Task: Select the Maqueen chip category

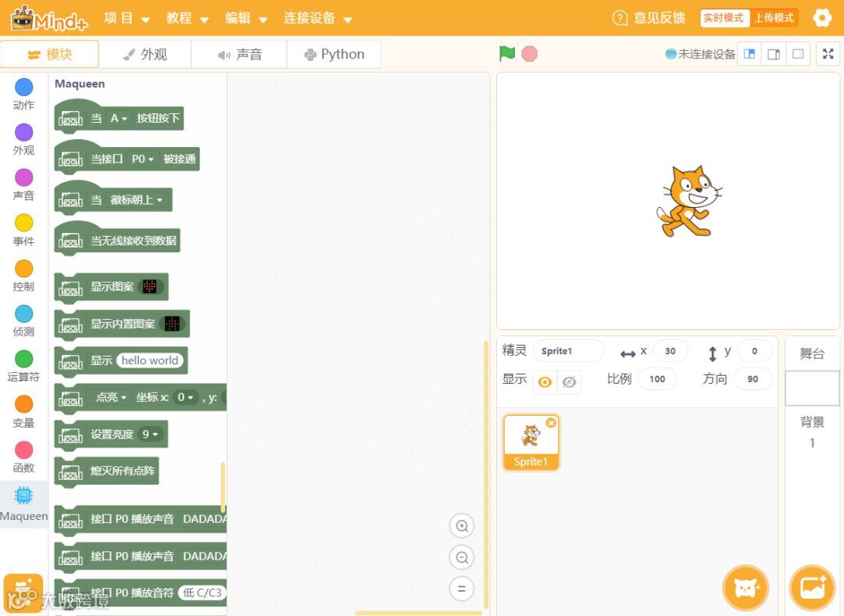Action: [x=23, y=504]
